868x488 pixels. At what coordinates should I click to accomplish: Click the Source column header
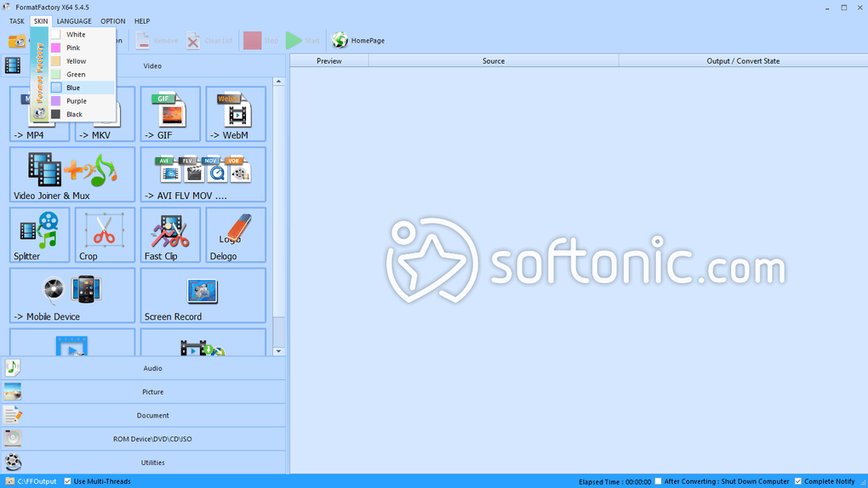494,61
